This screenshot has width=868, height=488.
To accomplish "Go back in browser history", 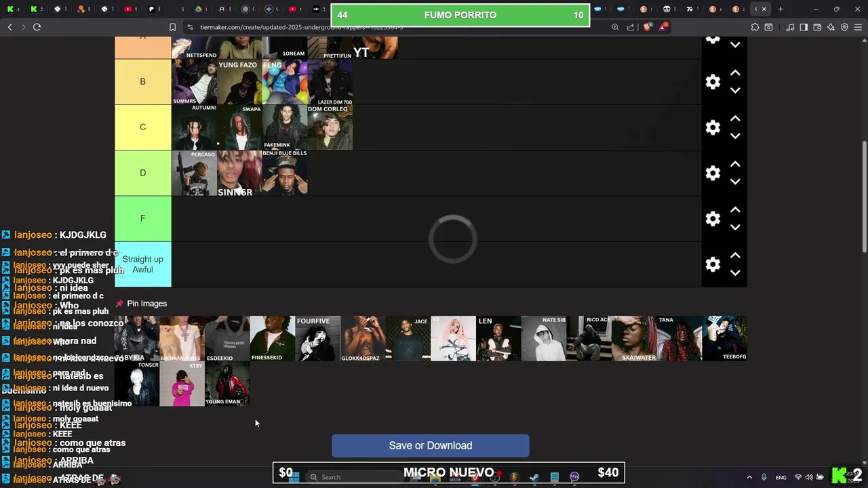I will [x=9, y=27].
